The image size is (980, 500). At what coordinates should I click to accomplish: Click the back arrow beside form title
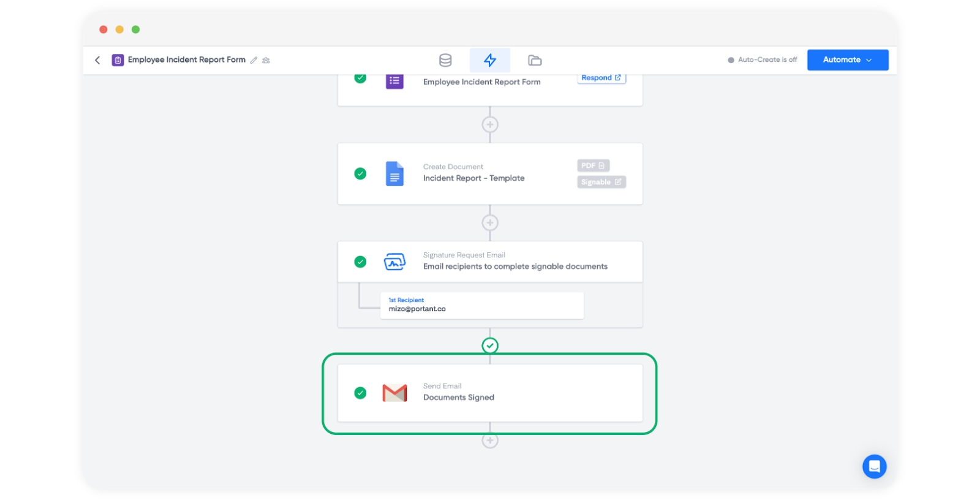97,60
